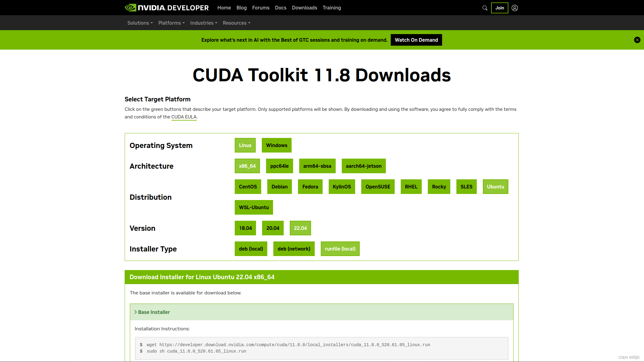Select Windows operating system
The image size is (644, 362).
coord(277,145)
